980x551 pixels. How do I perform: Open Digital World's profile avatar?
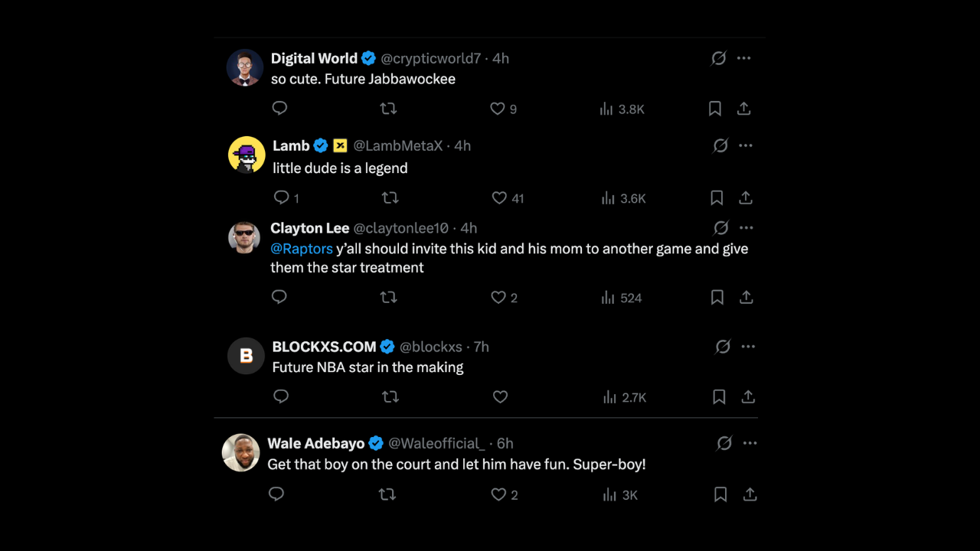(x=245, y=67)
